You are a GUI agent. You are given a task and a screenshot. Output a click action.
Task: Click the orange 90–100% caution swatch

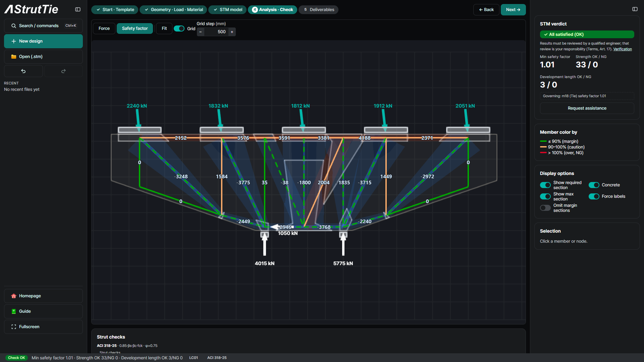pyautogui.click(x=543, y=147)
